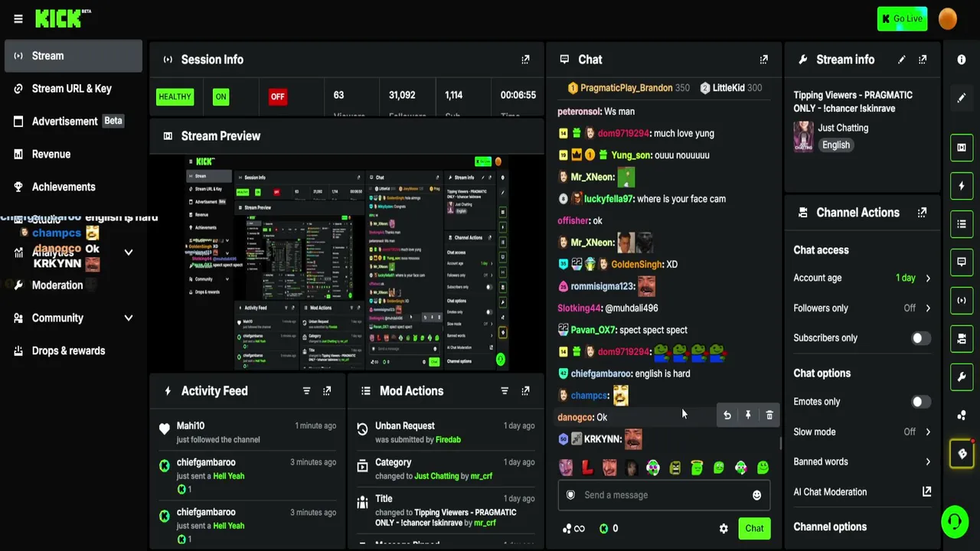Viewport: 980px width, 551px height.
Task: Open AI Chat Moderation external link
Action: click(x=926, y=492)
